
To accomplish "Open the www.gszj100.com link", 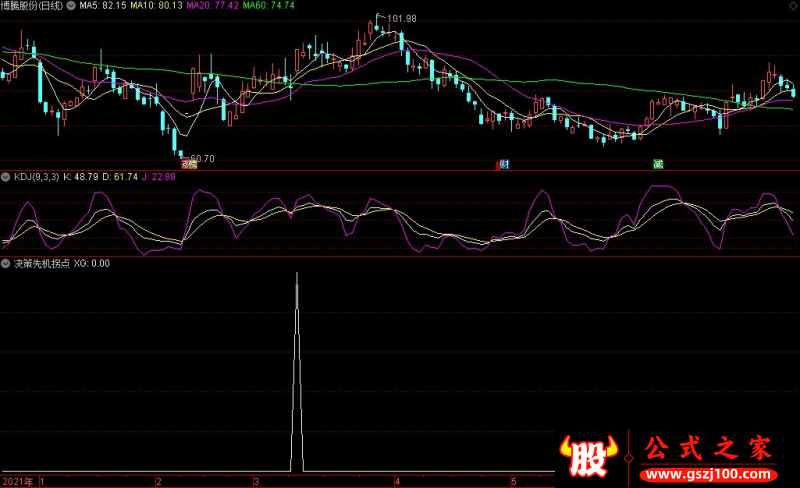I will point(708,474).
